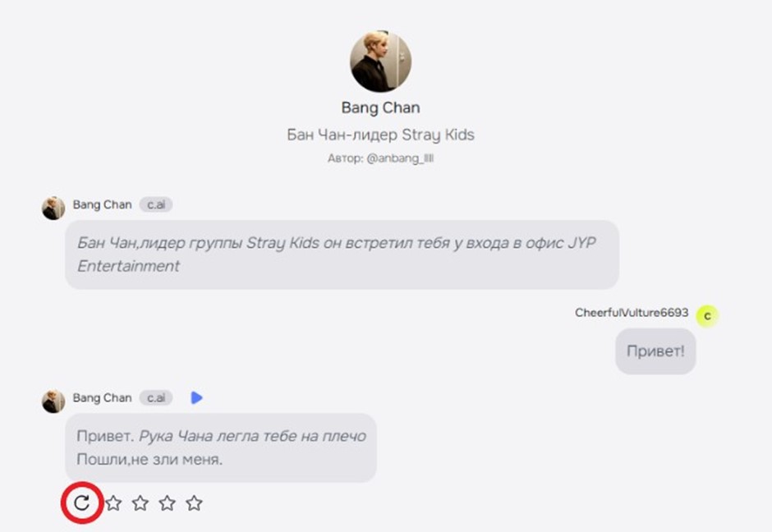The height and width of the screenshot is (532, 772).
Task: Select the third rating star
Action: [167, 503]
